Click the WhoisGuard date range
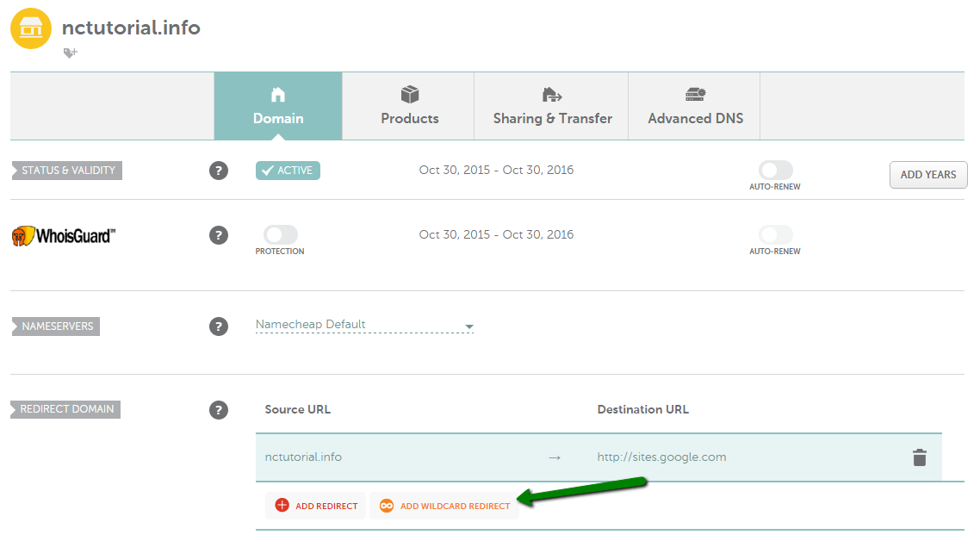The height and width of the screenshot is (541, 980). [496, 234]
